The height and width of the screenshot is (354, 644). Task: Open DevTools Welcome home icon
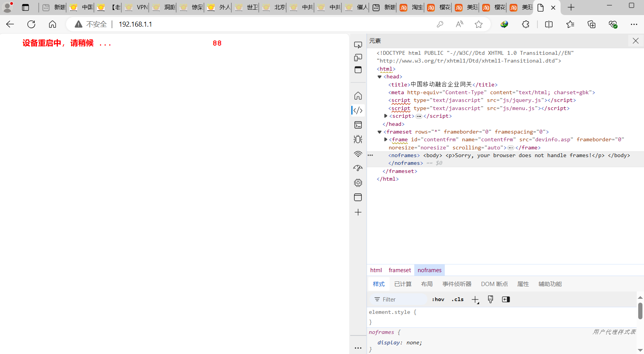(x=358, y=95)
